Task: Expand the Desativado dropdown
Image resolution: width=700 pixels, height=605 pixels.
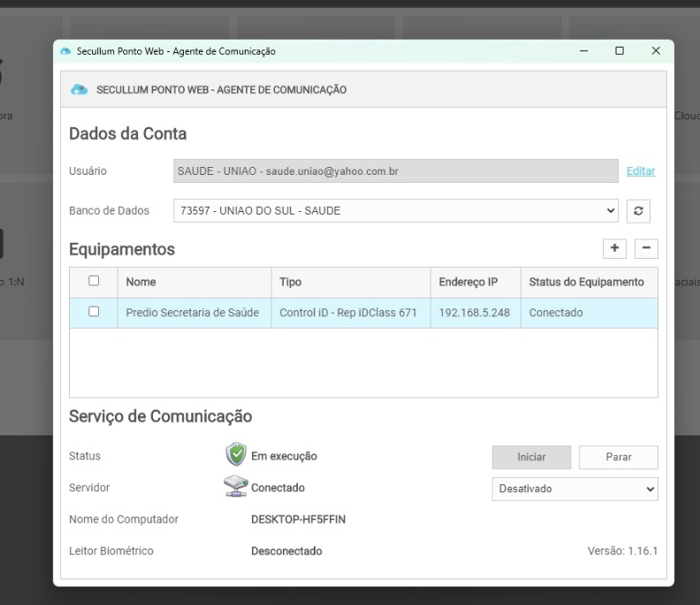Action: coord(574,488)
